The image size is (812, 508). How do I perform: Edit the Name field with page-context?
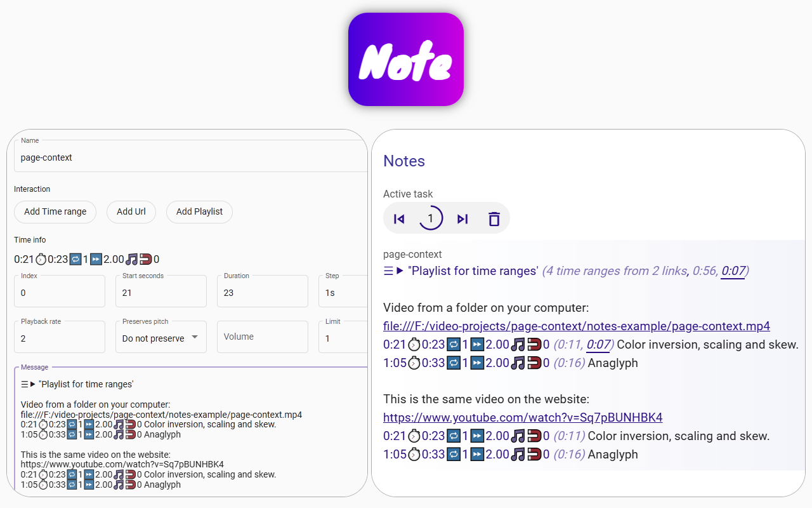[x=190, y=157]
